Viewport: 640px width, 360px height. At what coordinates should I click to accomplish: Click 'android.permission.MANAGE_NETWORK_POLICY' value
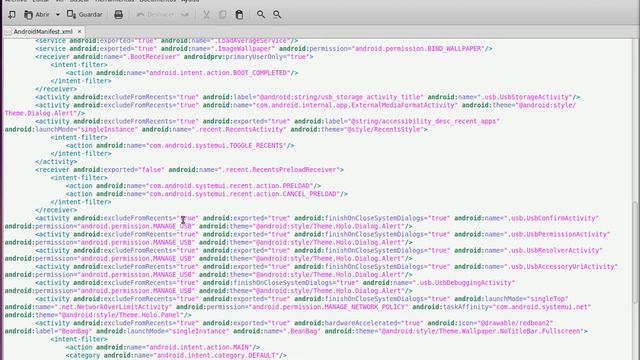point(329,307)
